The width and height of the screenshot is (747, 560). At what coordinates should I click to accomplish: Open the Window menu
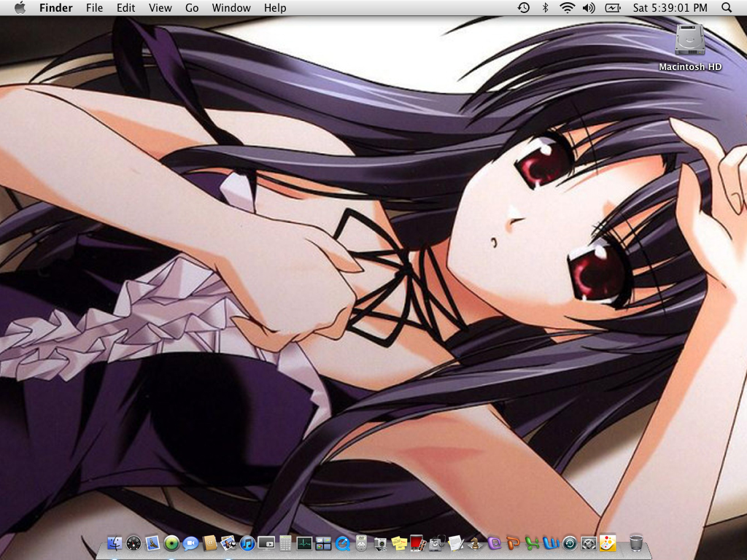231,8
